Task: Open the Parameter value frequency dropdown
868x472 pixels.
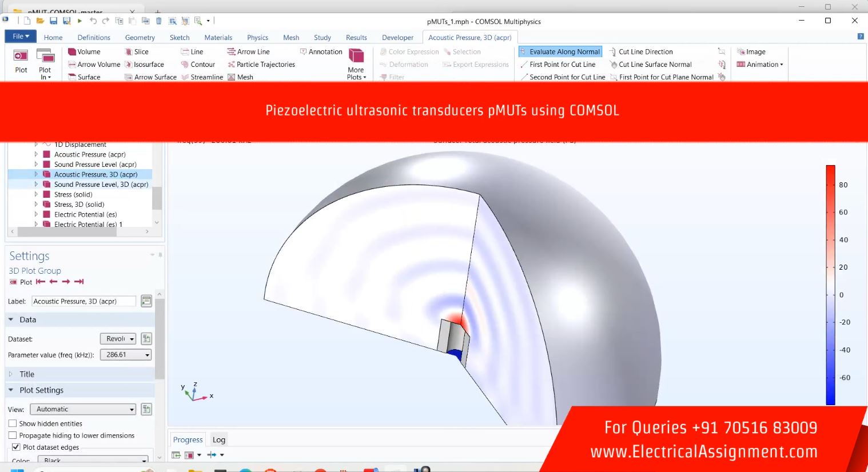Action: (x=125, y=355)
